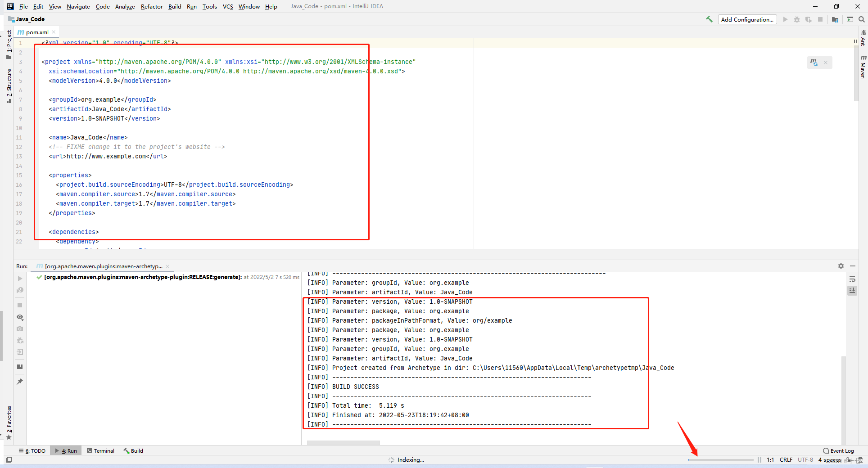Open the cursor position 1:1 go-to-line
This screenshot has width=868, height=468.
point(770,460)
